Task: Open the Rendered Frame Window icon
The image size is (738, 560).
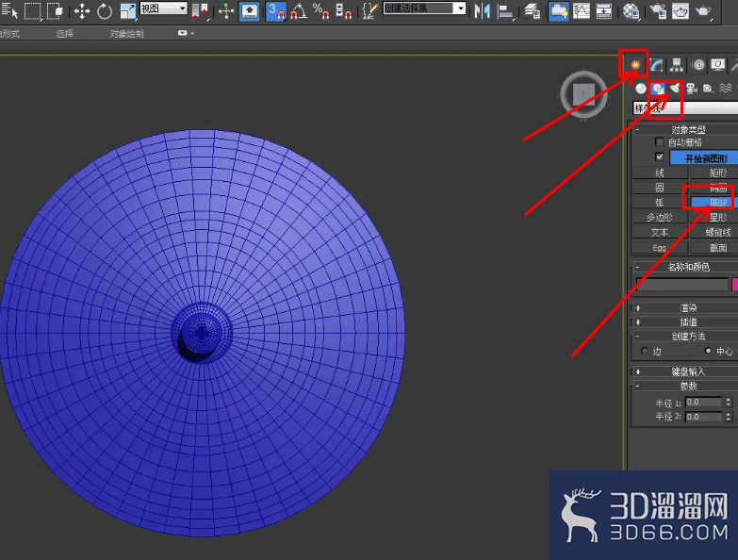Action: click(x=681, y=11)
